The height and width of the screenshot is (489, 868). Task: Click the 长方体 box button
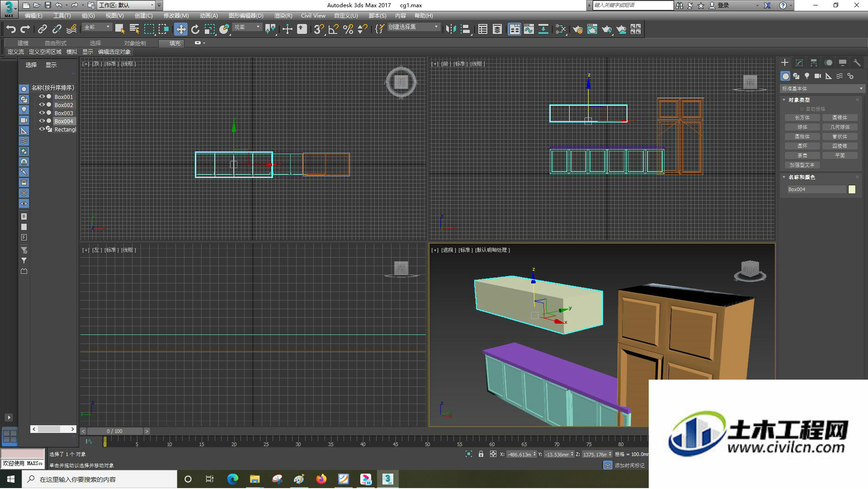pyautogui.click(x=802, y=118)
